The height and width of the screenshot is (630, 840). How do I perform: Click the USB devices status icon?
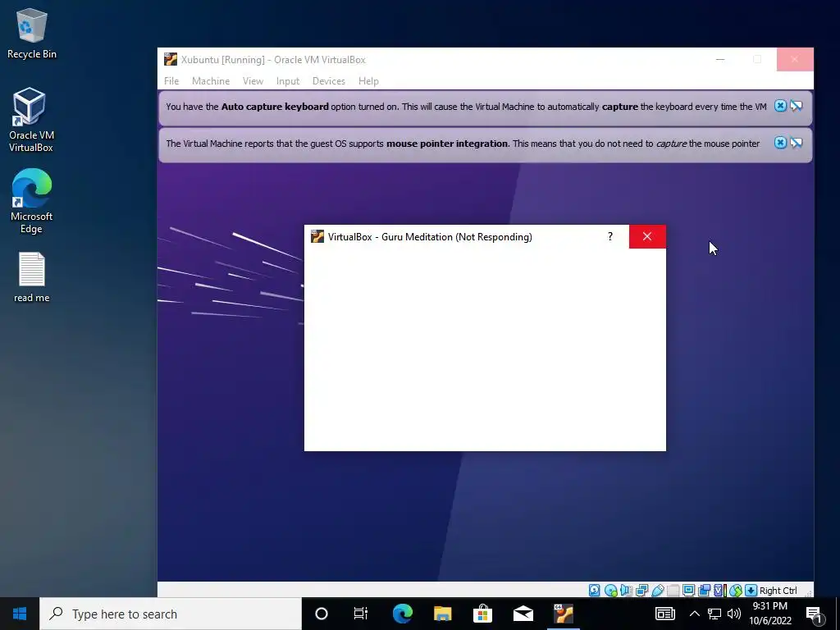658,591
